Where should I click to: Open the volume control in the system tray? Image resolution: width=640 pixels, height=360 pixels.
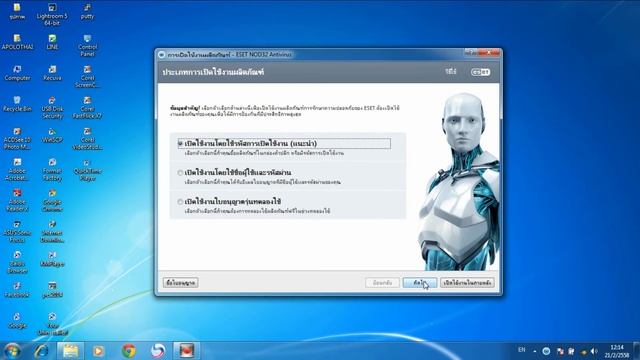pyautogui.click(x=594, y=351)
